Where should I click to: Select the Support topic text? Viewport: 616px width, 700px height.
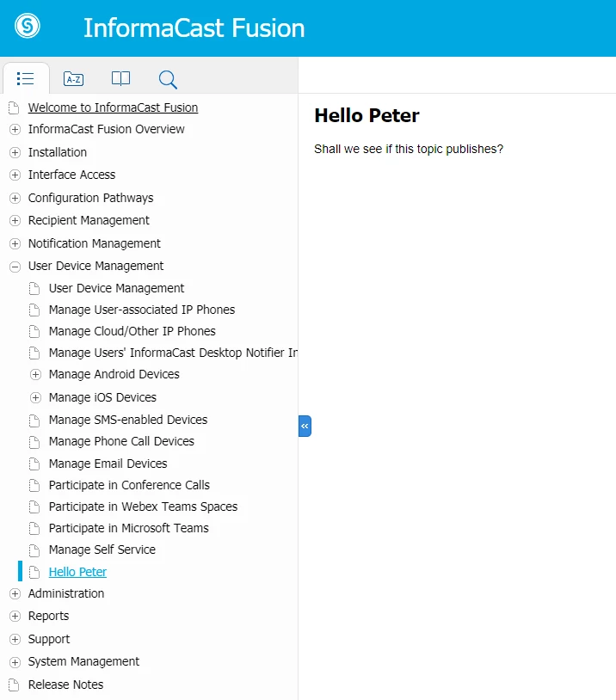(49, 639)
